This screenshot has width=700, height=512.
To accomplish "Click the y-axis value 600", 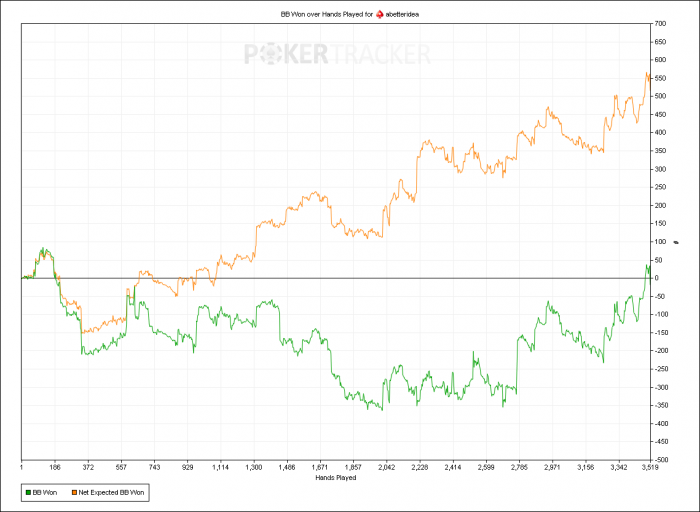I will point(660,60).
